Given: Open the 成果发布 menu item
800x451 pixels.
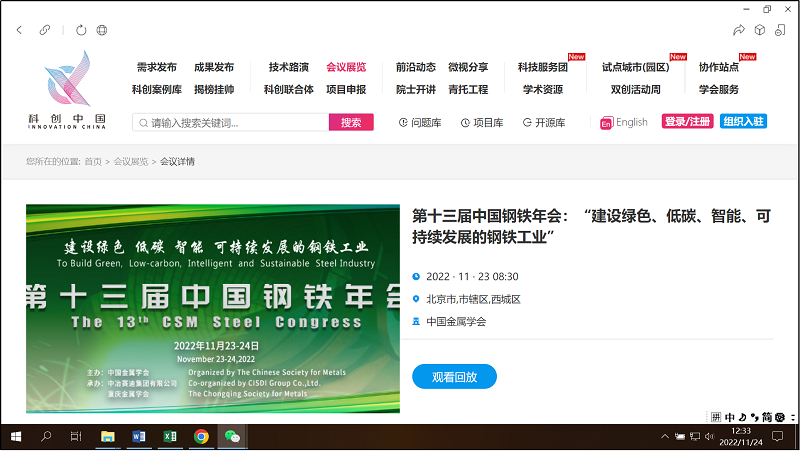Looking at the screenshot, I should (x=214, y=67).
